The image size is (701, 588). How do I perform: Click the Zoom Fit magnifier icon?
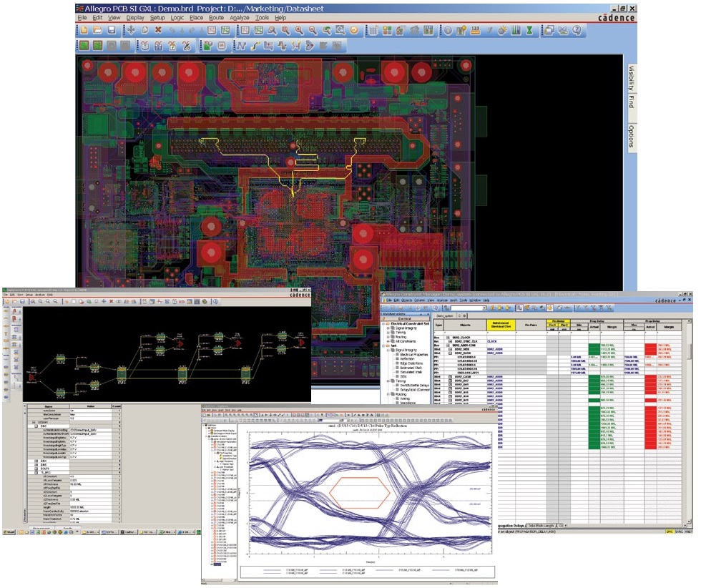[285, 30]
